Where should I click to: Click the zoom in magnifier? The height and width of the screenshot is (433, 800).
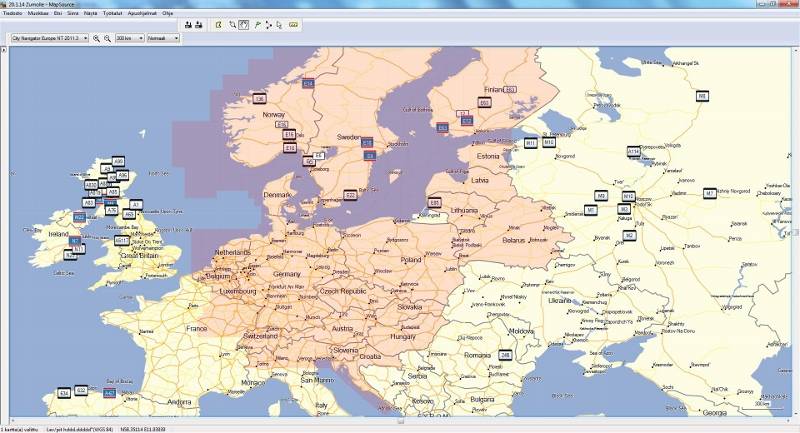pos(96,38)
